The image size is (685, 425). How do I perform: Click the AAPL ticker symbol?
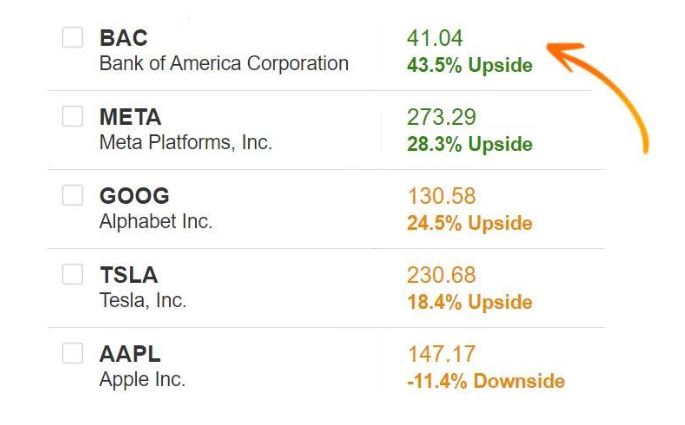click(130, 354)
